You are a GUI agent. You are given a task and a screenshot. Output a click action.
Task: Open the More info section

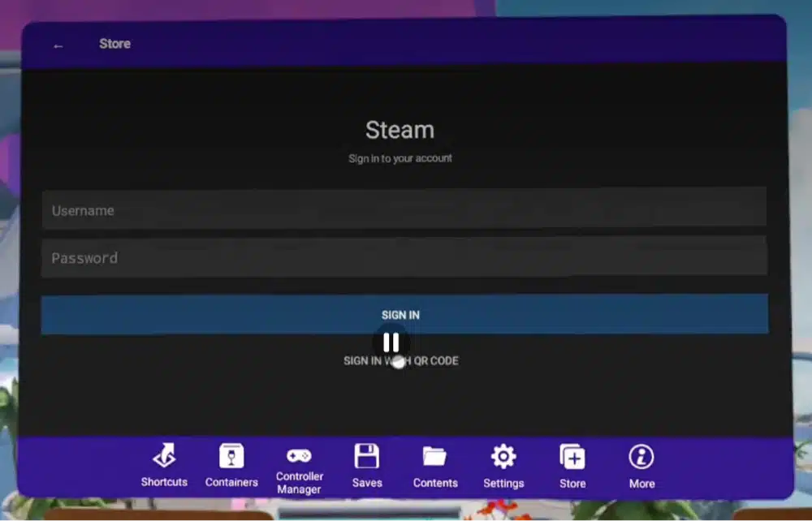(641, 467)
